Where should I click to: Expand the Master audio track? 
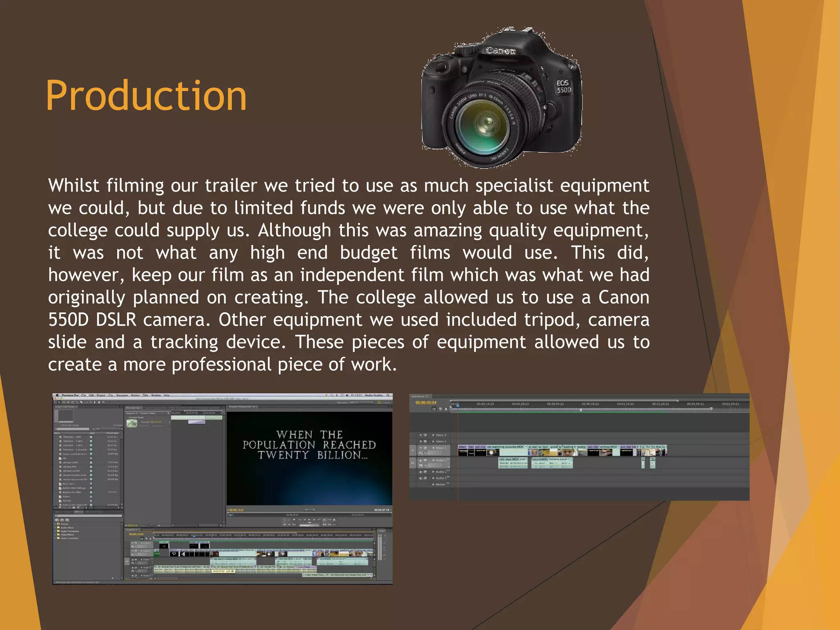pyautogui.click(x=434, y=484)
